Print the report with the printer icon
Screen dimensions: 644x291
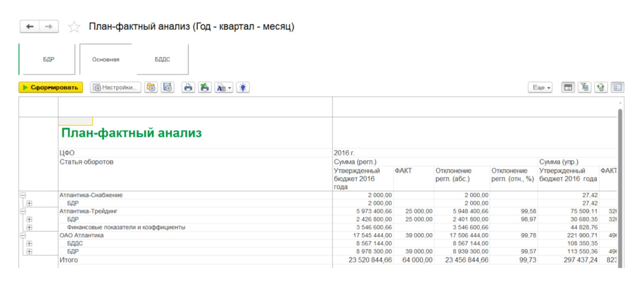(x=188, y=87)
